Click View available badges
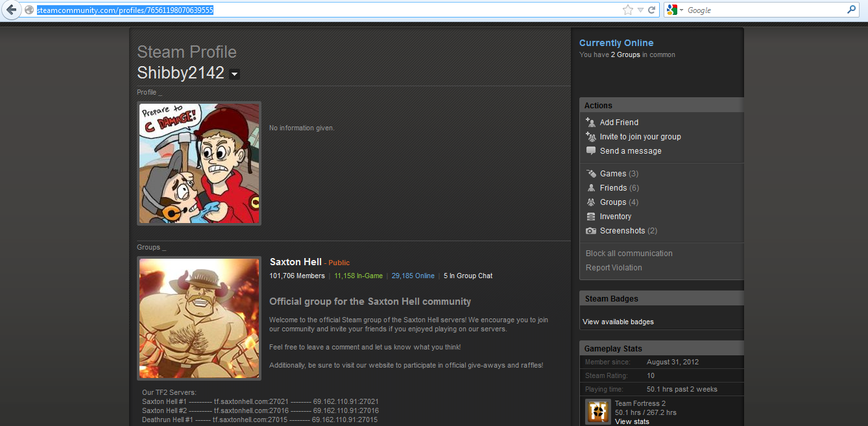The width and height of the screenshot is (868, 426). 618,322
